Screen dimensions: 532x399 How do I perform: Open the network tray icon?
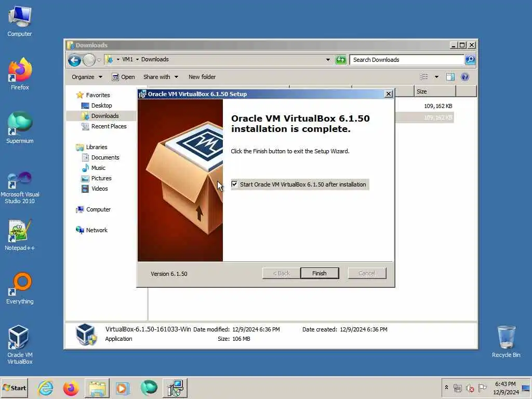(457, 388)
